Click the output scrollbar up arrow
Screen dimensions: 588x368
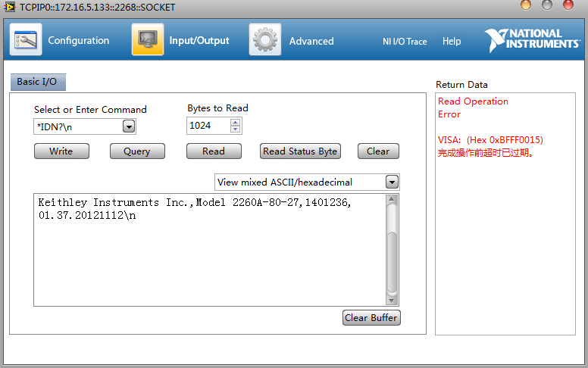(x=392, y=199)
